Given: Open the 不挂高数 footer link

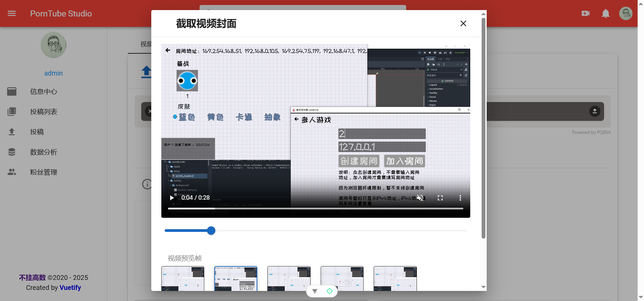Looking at the screenshot, I should click(33, 278).
